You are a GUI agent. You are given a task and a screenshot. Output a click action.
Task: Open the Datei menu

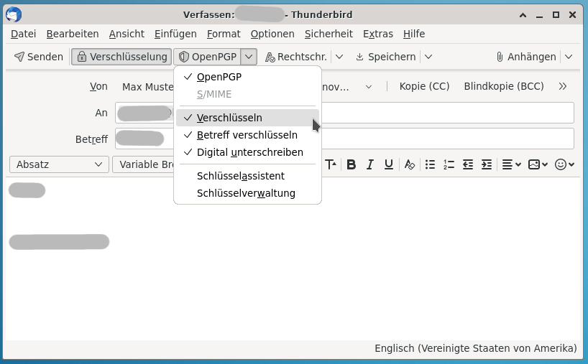tap(23, 34)
